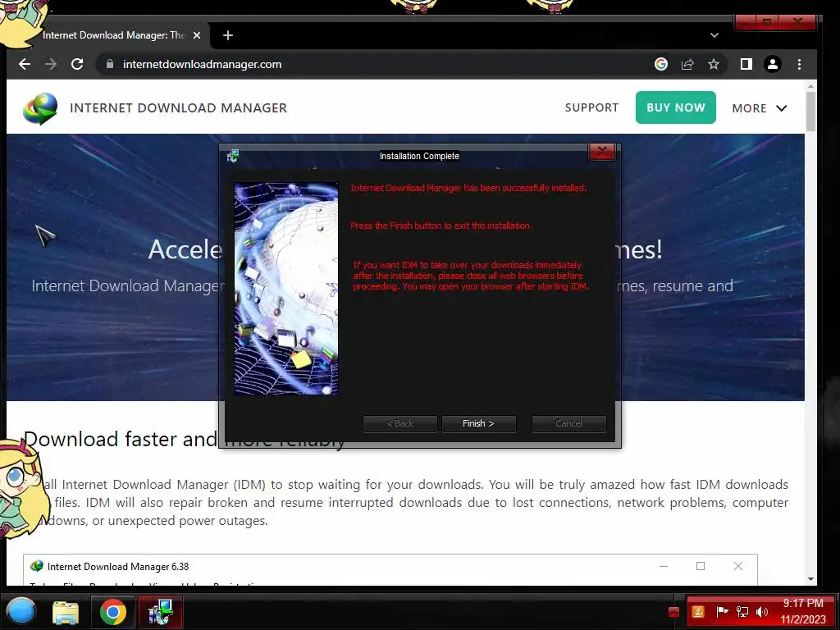Click the scrollbar down arrow
840x630 pixels.
pyautogui.click(x=810, y=579)
